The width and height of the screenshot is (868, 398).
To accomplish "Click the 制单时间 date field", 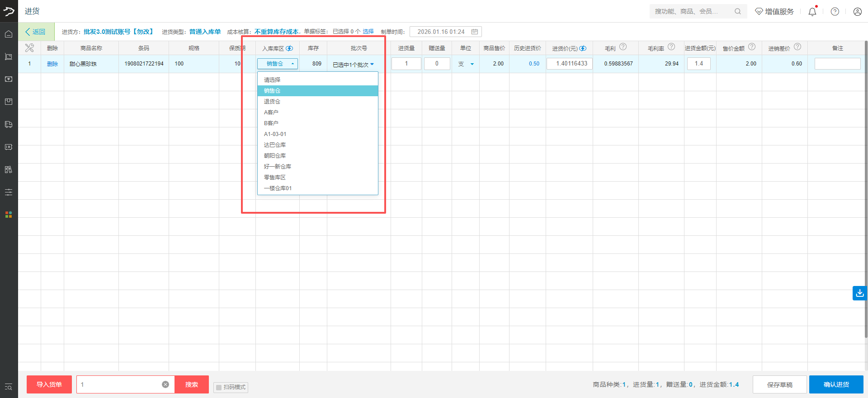I will coord(445,32).
